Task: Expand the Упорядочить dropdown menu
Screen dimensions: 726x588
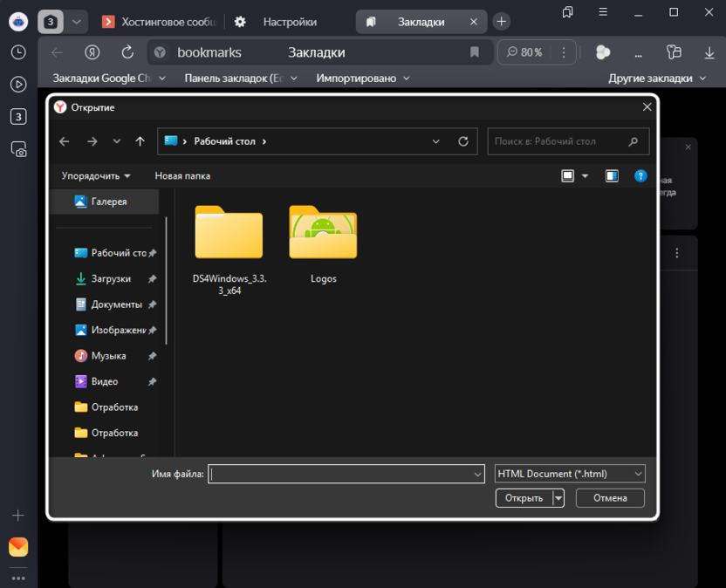Action: click(96, 176)
